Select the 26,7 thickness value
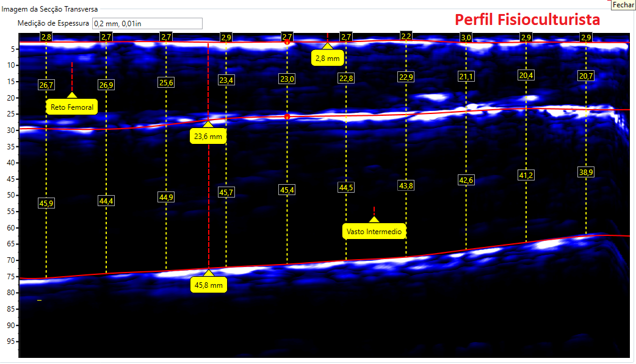 46,85
